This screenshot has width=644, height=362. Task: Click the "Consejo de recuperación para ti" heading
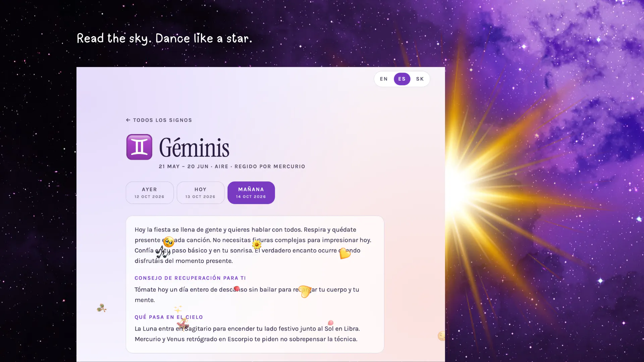(x=190, y=278)
